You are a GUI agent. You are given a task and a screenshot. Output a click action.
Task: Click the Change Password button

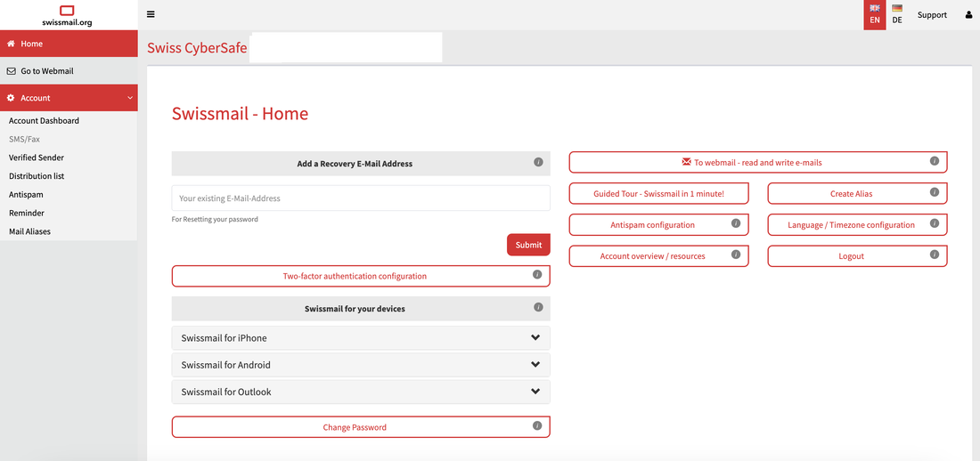point(361,427)
